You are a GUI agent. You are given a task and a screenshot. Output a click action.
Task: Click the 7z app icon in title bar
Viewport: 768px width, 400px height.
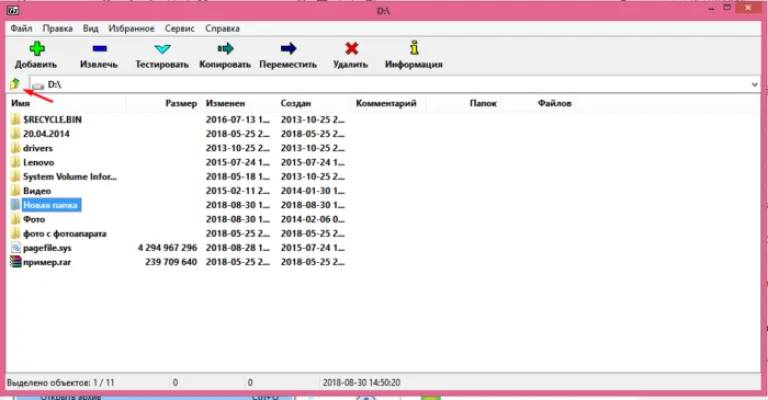tap(13, 10)
